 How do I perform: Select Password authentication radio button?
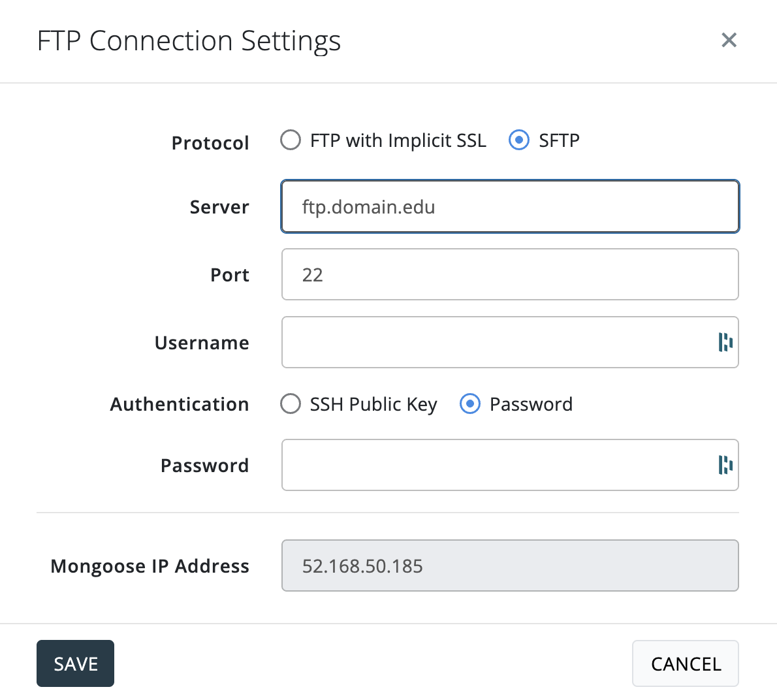(x=470, y=404)
